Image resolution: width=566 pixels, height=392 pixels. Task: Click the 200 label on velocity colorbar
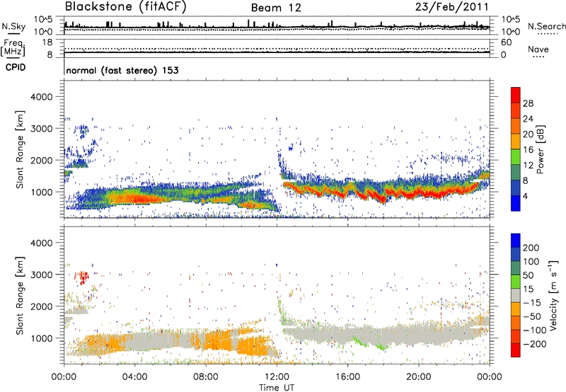[531, 248]
